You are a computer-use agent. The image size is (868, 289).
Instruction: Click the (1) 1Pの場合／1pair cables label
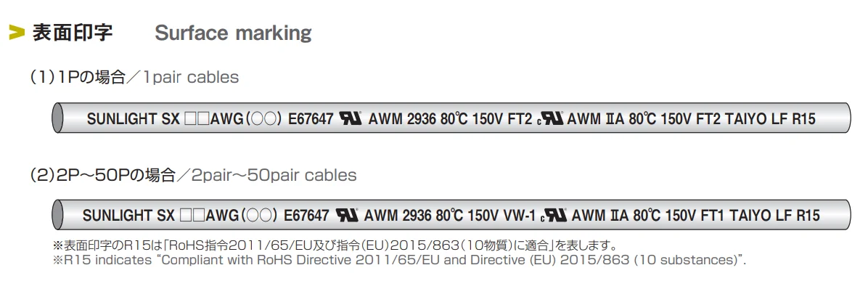click(x=134, y=76)
